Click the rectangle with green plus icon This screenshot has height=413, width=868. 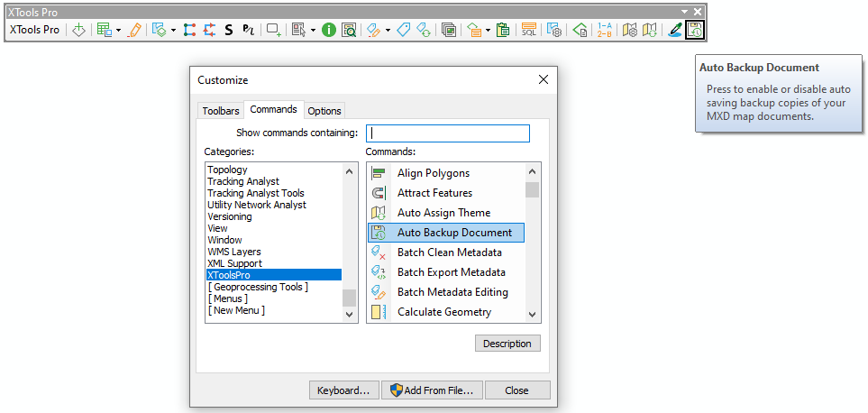click(x=273, y=30)
